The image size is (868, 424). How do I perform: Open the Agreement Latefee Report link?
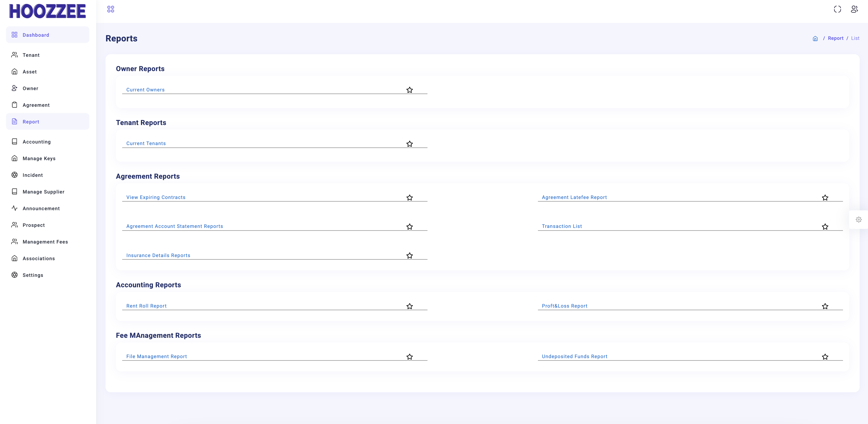(574, 197)
